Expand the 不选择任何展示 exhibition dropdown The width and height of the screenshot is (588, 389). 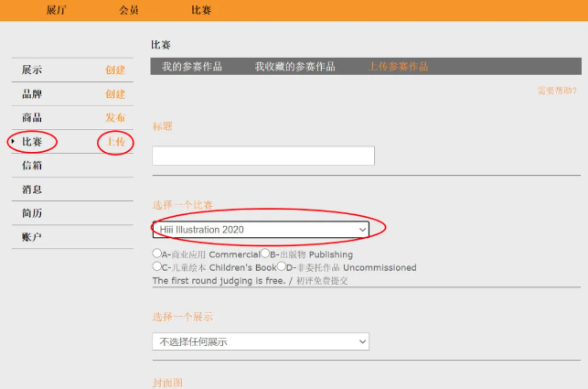coord(261,341)
